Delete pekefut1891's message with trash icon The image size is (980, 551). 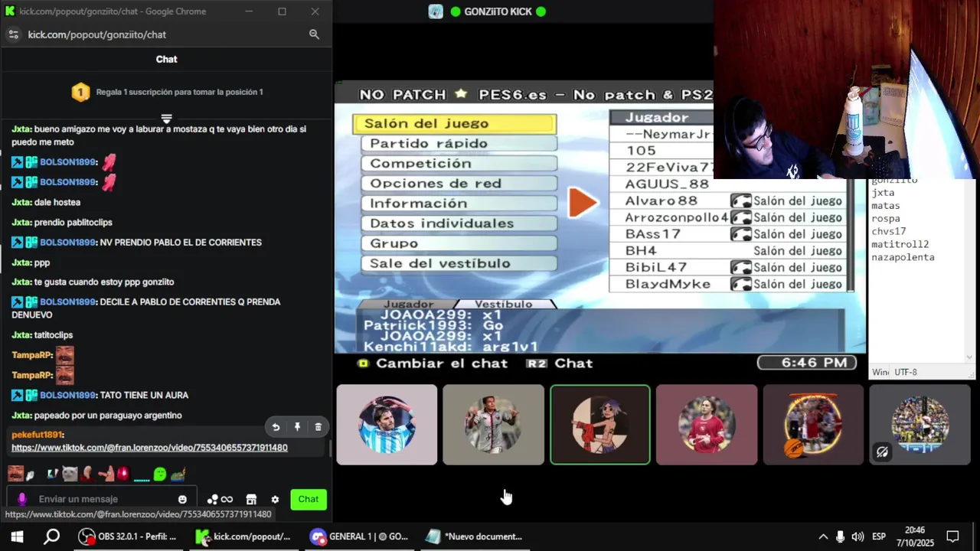coord(318,427)
